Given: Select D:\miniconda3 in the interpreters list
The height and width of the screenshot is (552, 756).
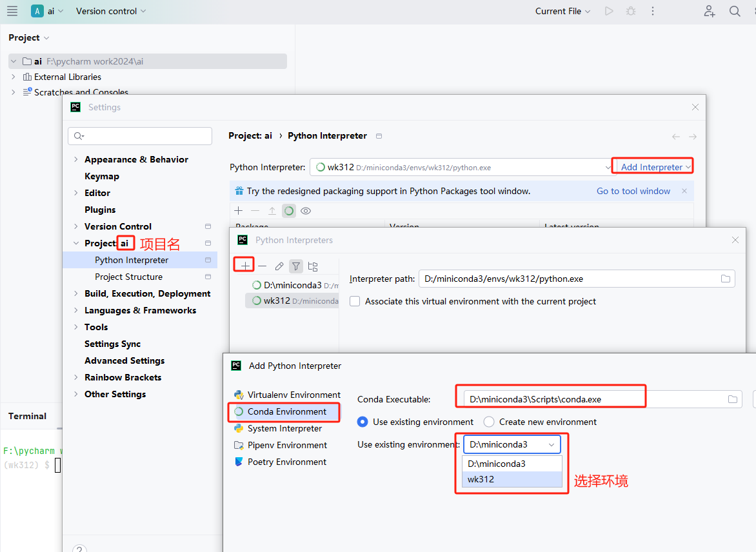Looking at the screenshot, I should click(x=292, y=285).
